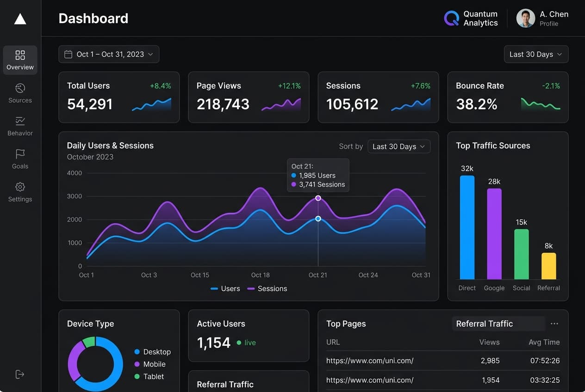Sort Top Pages by the Avg Time column
The image size is (585, 392).
point(544,342)
